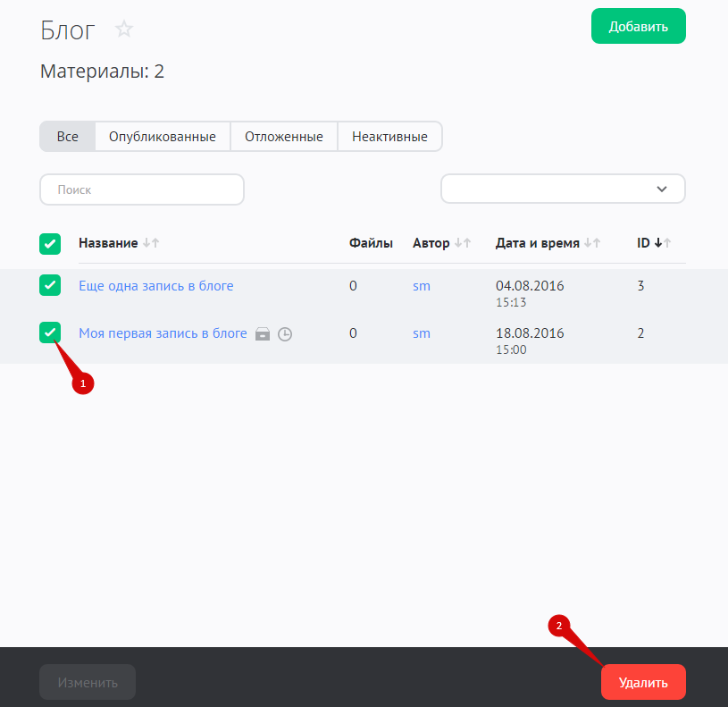The image size is (728, 707).
Task: Switch to the Опубликованные tab
Action: coord(163,137)
